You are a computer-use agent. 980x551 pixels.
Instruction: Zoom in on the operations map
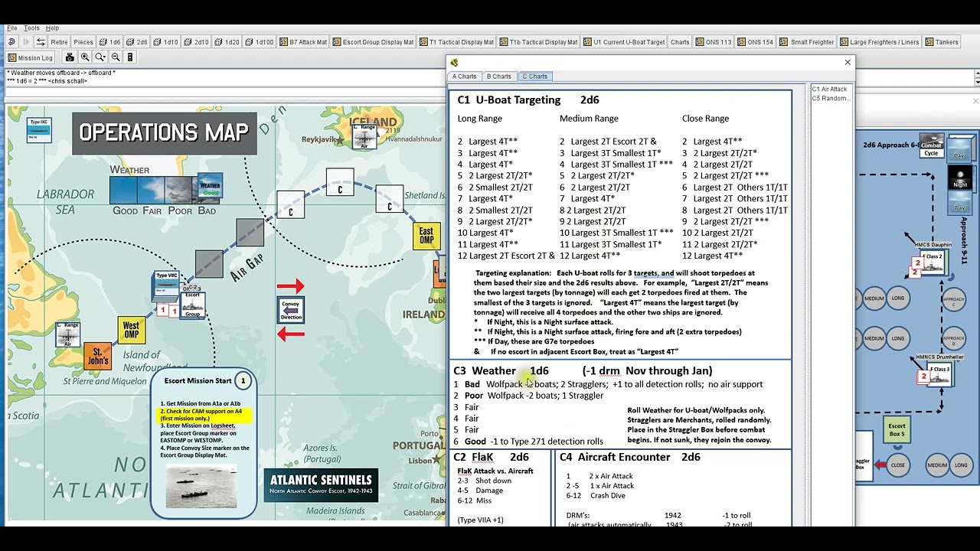[x=85, y=57]
